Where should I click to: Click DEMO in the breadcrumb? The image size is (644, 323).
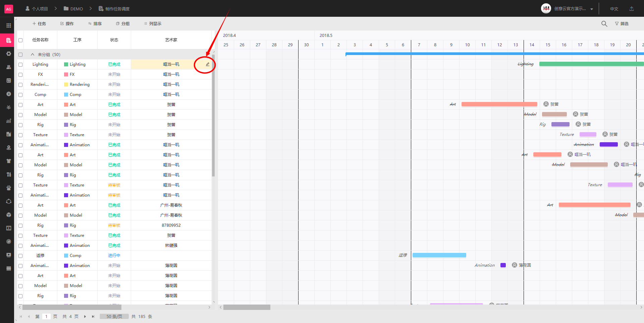click(73, 9)
